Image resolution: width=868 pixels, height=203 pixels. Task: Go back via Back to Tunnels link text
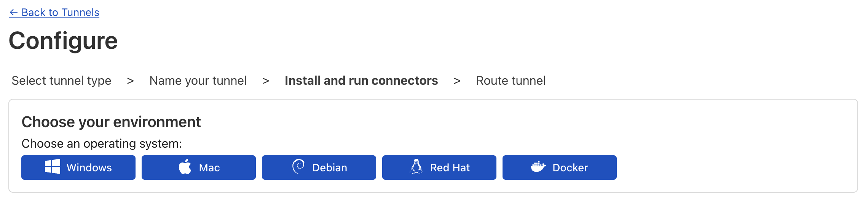tap(60, 13)
